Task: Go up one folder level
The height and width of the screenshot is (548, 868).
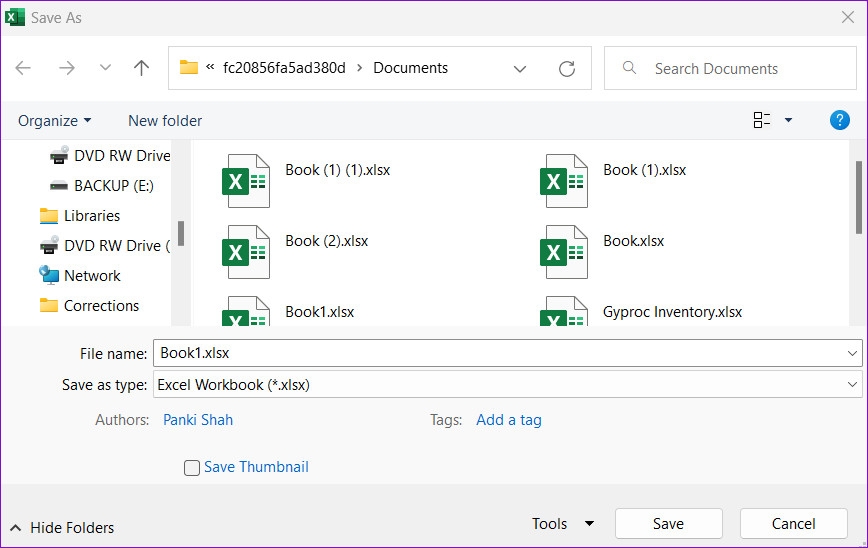Action: [141, 68]
